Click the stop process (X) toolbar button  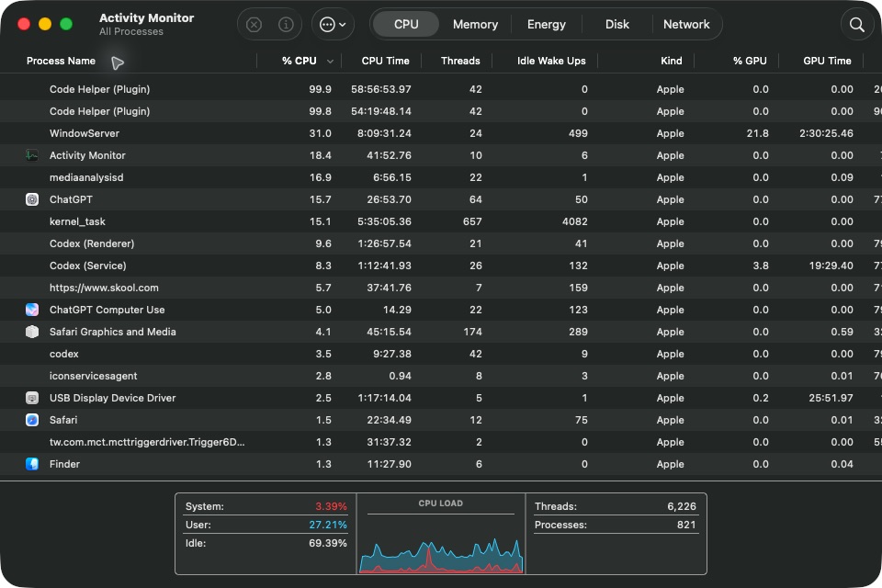click(x=254, y=24)
